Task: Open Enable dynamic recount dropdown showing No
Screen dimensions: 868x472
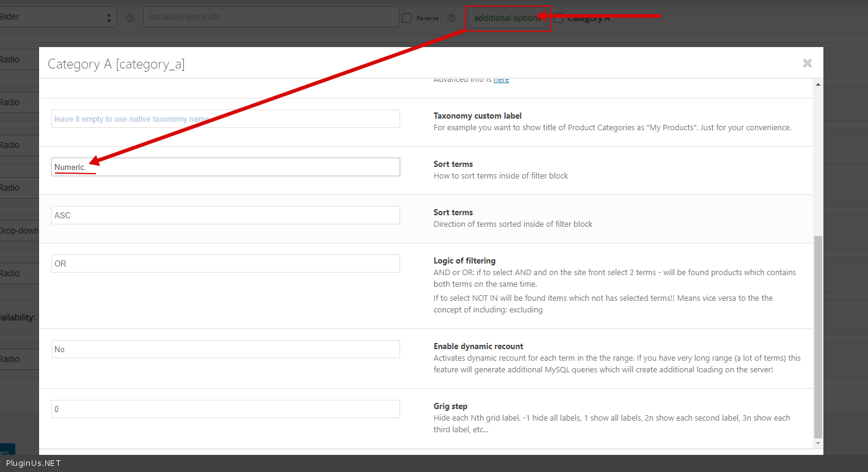Action: coord(225,349)
